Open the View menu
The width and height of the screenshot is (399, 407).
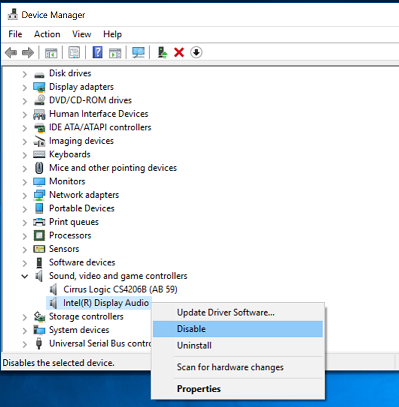(x=82, y=34)
